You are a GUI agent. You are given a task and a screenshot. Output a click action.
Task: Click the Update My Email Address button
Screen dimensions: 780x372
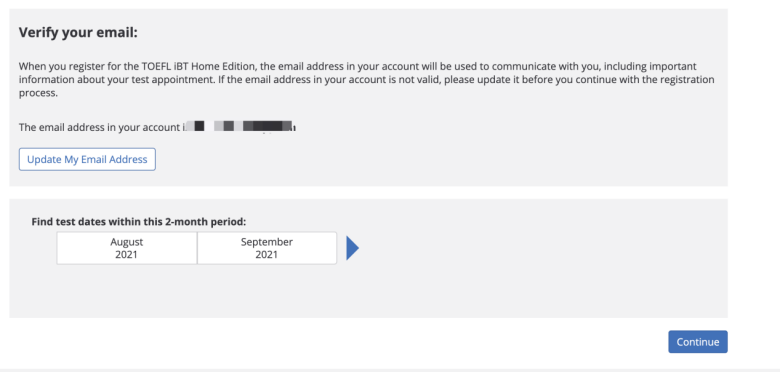[87, 159]
